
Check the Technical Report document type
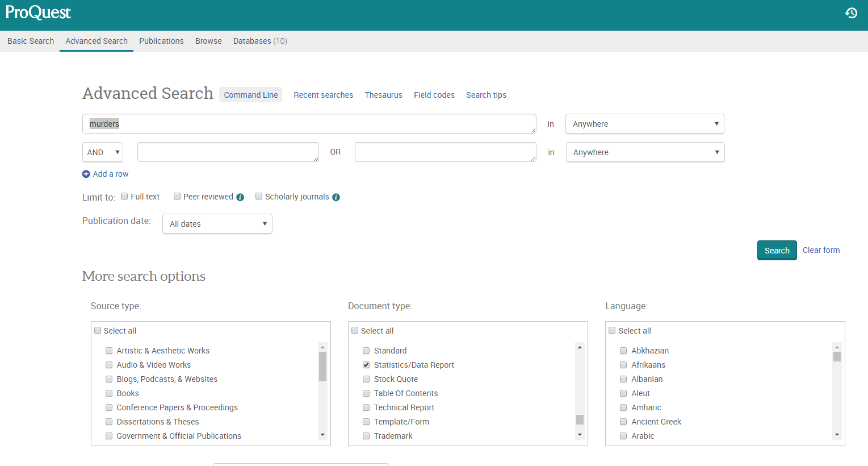pos(366,407)
